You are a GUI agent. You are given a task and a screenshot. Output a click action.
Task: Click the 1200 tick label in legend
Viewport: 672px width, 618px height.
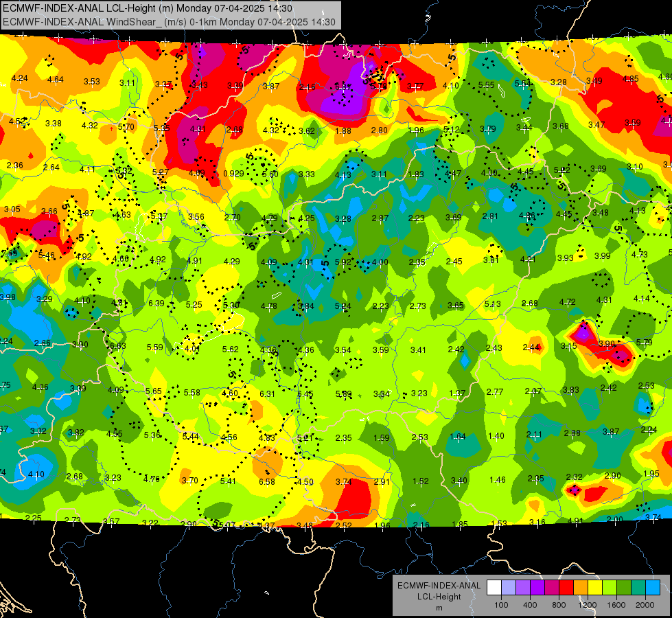[x=588, y=605]
